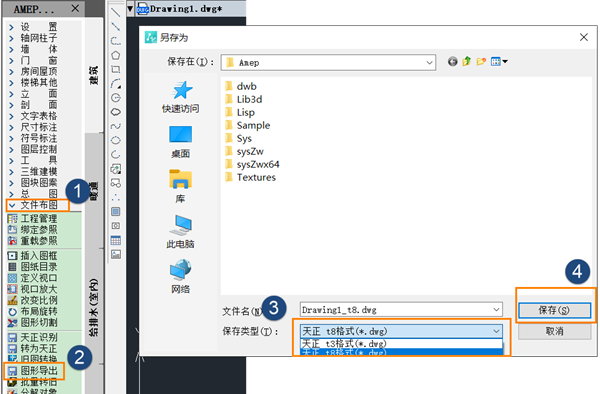Select the Spline curve tool

click(116, 126)
